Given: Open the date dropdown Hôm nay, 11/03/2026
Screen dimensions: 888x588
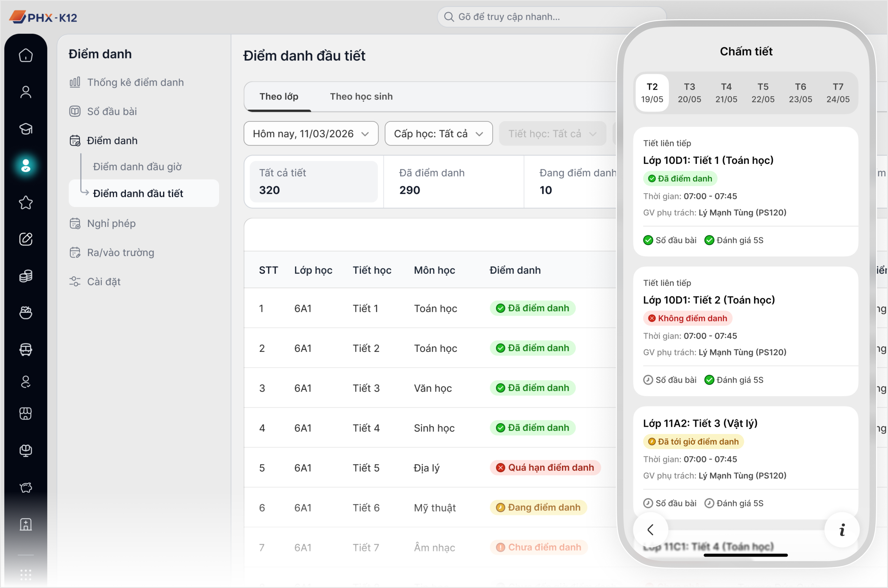Looking at the screenshot, I should pos(311,134).
